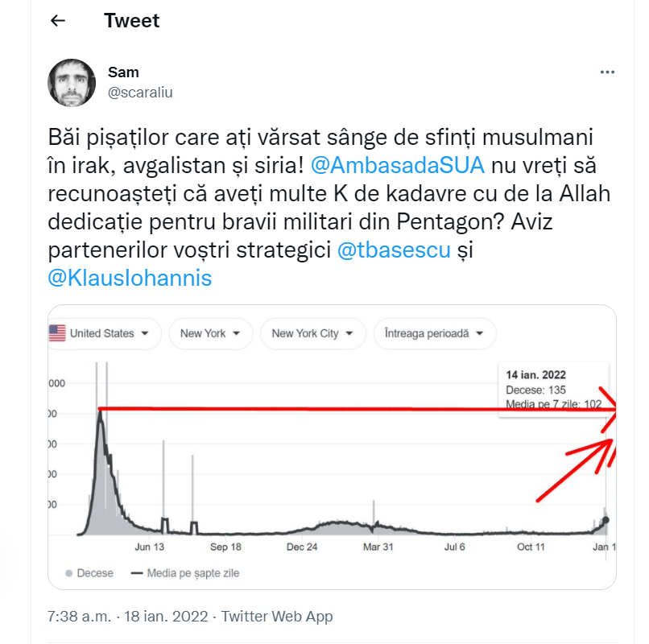649x644 pixels.
Task: Click the display name Sam
Action: (123, 72)
